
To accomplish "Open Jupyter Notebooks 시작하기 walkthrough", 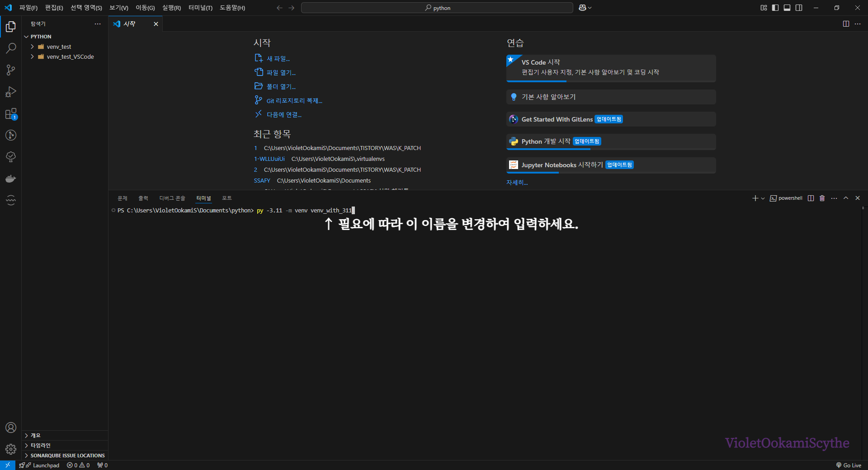I will coord(611,165).
